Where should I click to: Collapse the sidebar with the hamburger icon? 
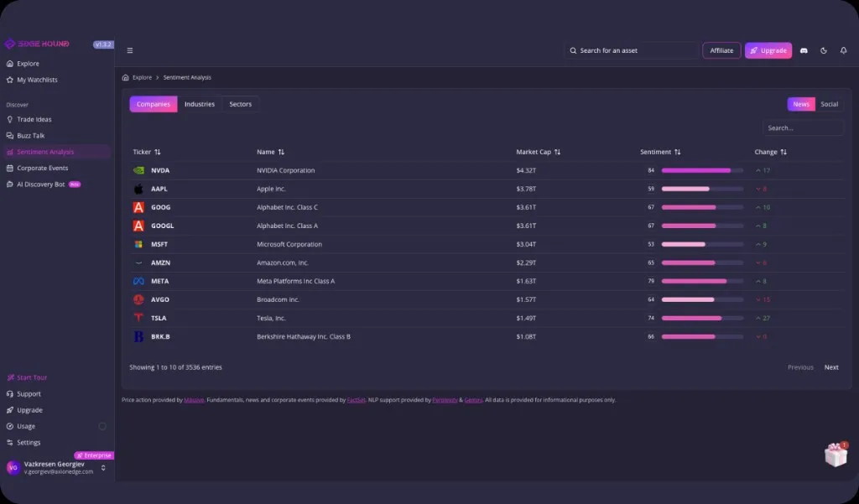click(x=130, y=49)
